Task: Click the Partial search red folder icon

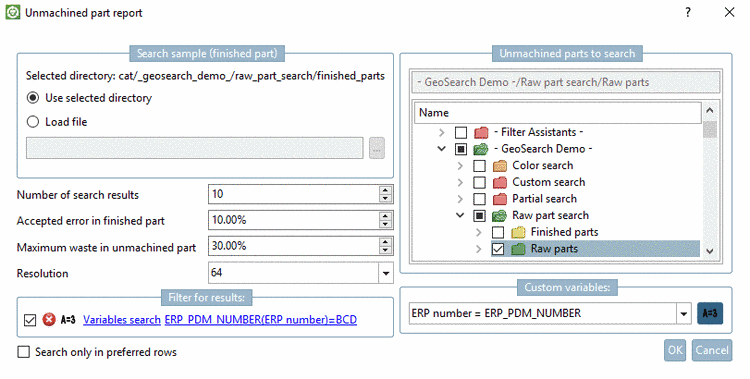Action: coord(499,199)
